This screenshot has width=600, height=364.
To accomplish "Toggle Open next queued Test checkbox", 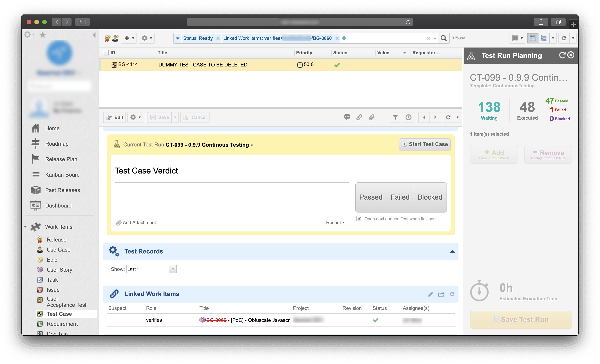I will click(359, 219).
